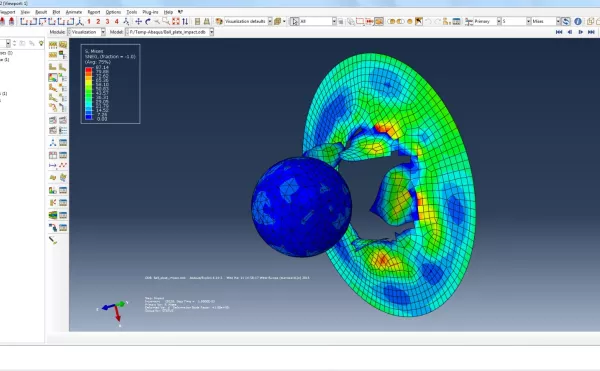Click the small up-down arrows stepper atop model tree
Screen dimensions: 600x371
[15, 44]
